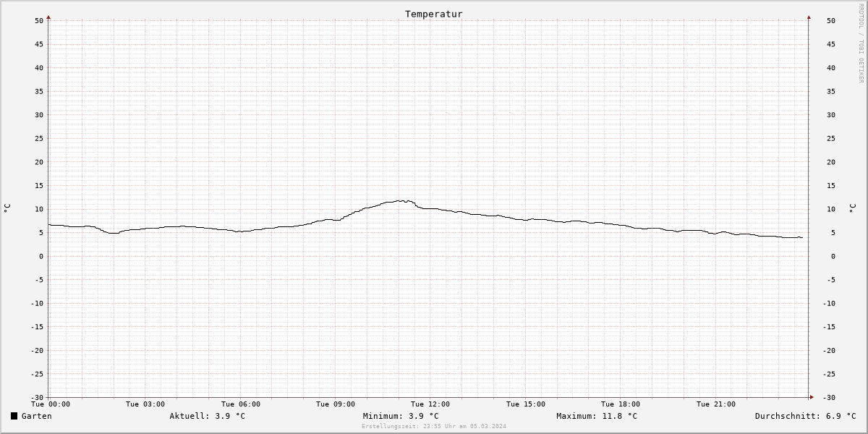Click the Tue 00:00 time axis label
The image size is (868, 434).
(x=50, y=404)
